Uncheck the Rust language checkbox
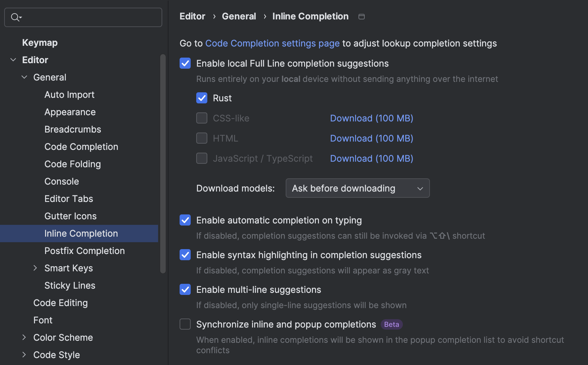The width and height of the screenshot is (588, 365). (x=202, y=98)
